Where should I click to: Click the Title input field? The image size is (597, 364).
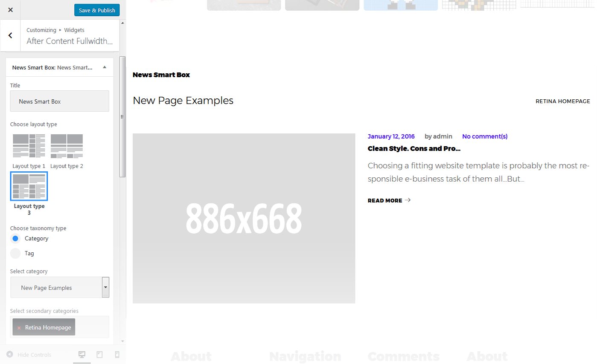tap(60, 101)
